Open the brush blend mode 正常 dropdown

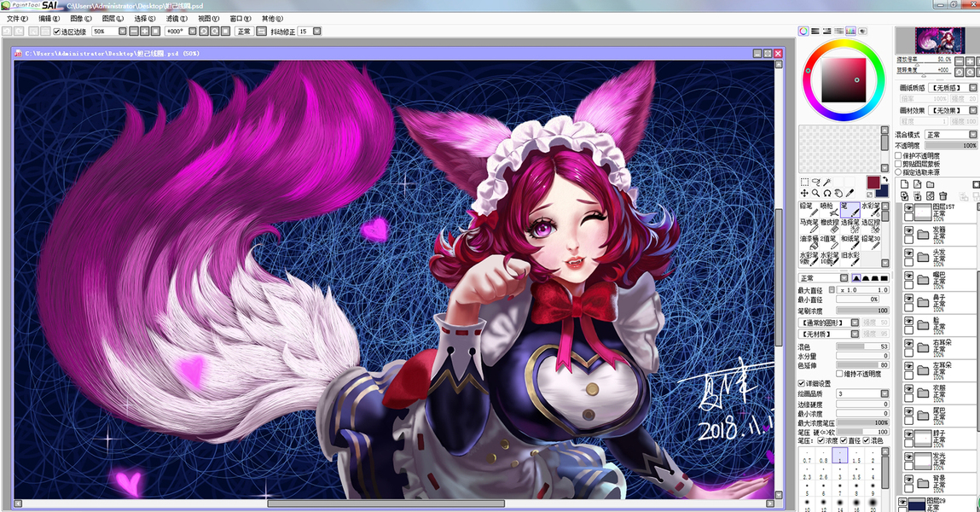pyautogui.click(x=844, y=278)
